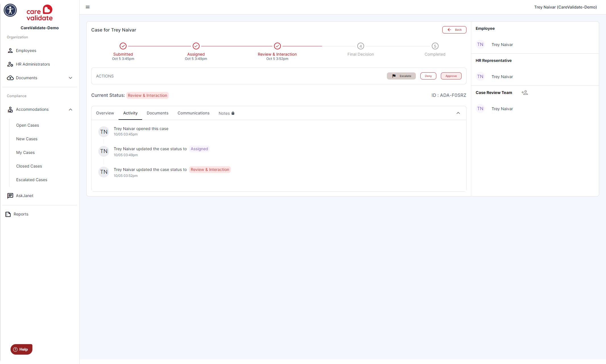Click the case ID ADA-F0SRZ

(449, 95)
